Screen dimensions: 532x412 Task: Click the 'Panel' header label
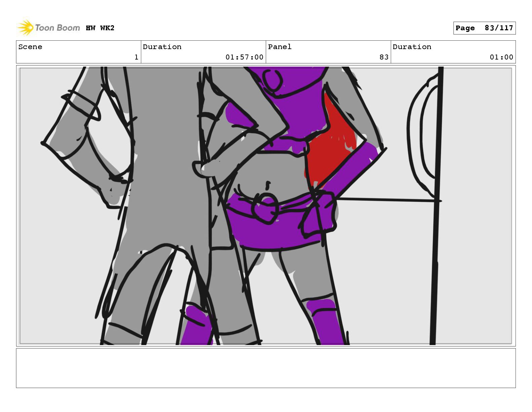click(280, 47)
